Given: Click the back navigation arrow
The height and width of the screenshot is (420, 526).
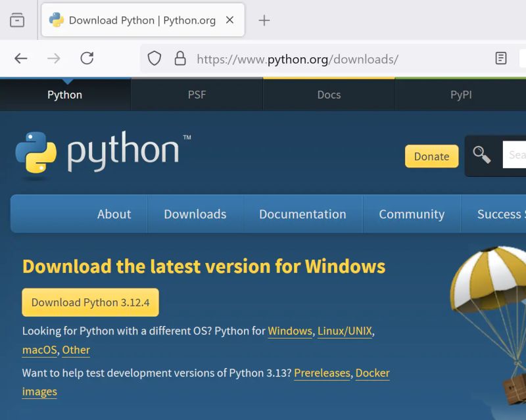Looking at the screenshot, I should (20, 58).
